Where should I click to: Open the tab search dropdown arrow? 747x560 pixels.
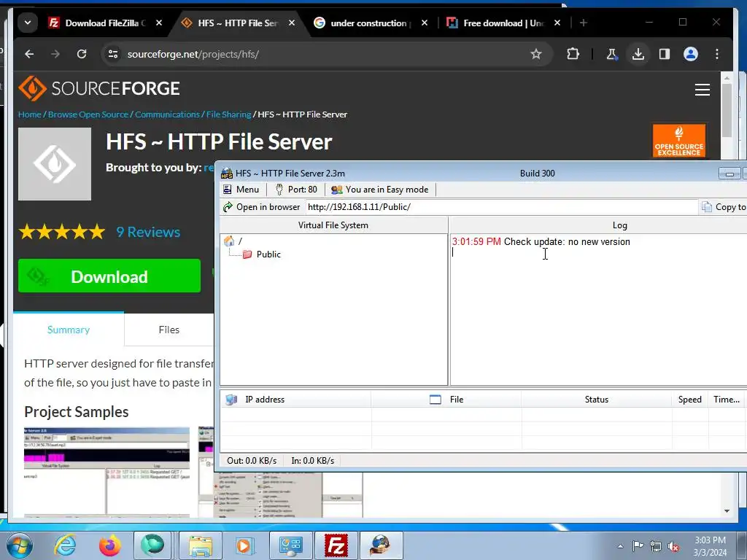pyautogui.click(x=28, y=23)
